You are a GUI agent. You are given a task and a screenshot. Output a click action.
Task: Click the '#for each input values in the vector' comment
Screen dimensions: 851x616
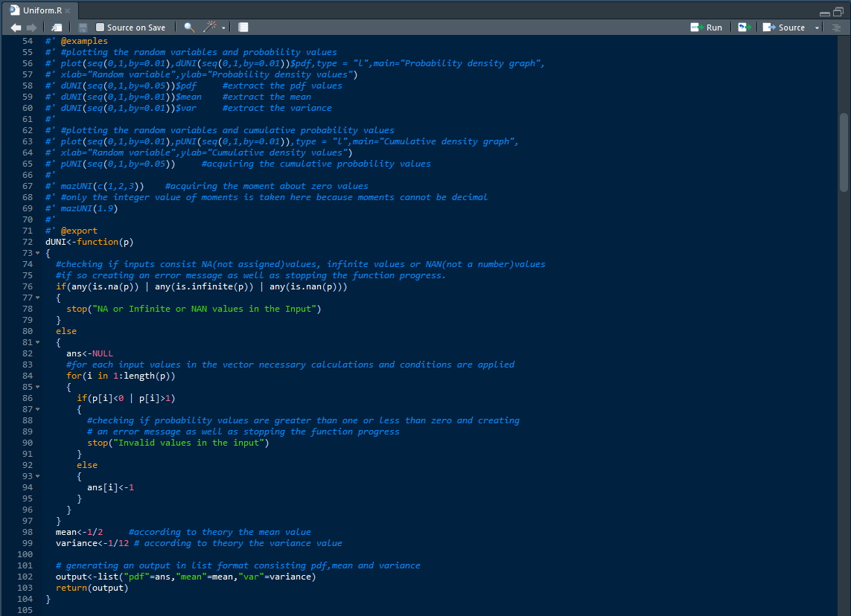point(290,365)
